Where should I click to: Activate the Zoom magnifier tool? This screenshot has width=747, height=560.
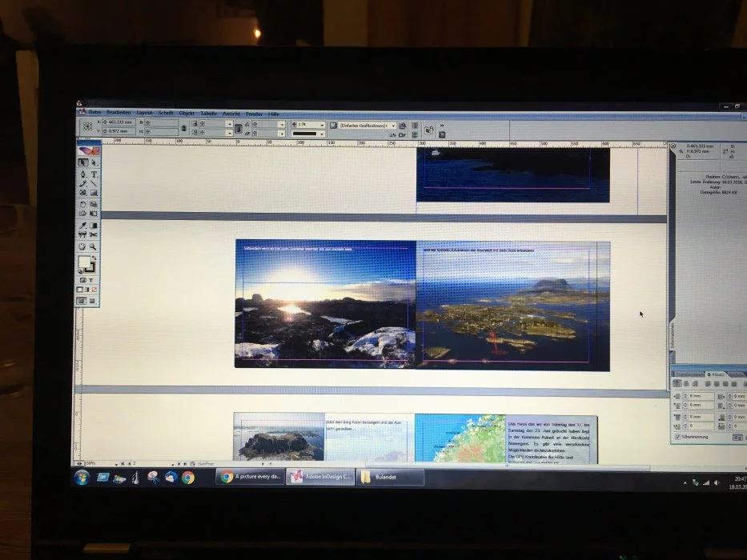tap(94, 247)
